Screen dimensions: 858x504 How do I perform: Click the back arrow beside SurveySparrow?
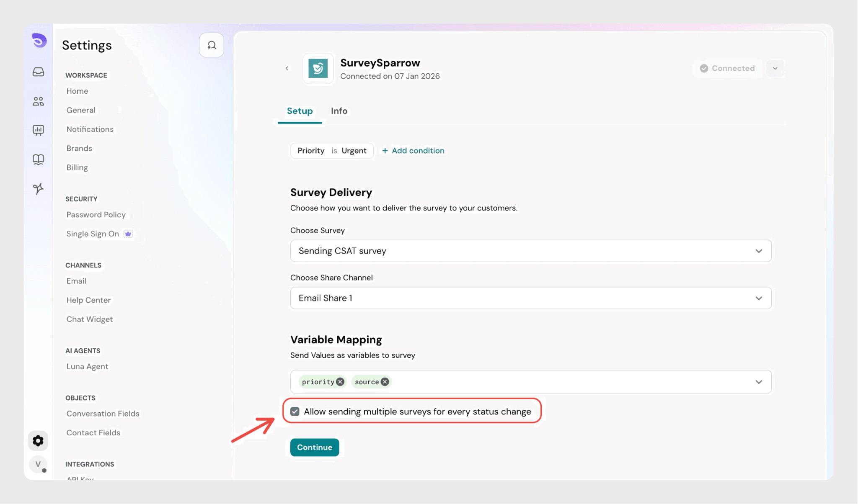pyautogui.click(x=287, y=68)
